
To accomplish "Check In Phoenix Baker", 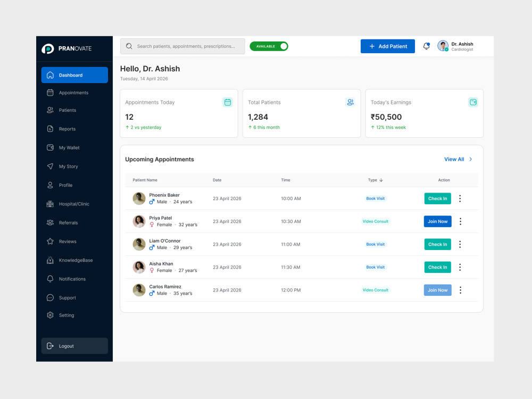I will click(438, 198).
